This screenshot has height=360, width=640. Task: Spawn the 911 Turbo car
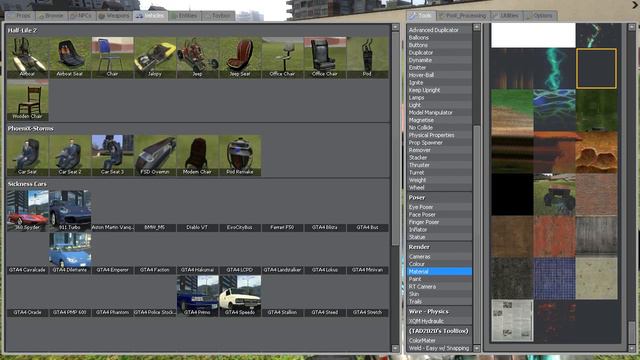[70, 211]
